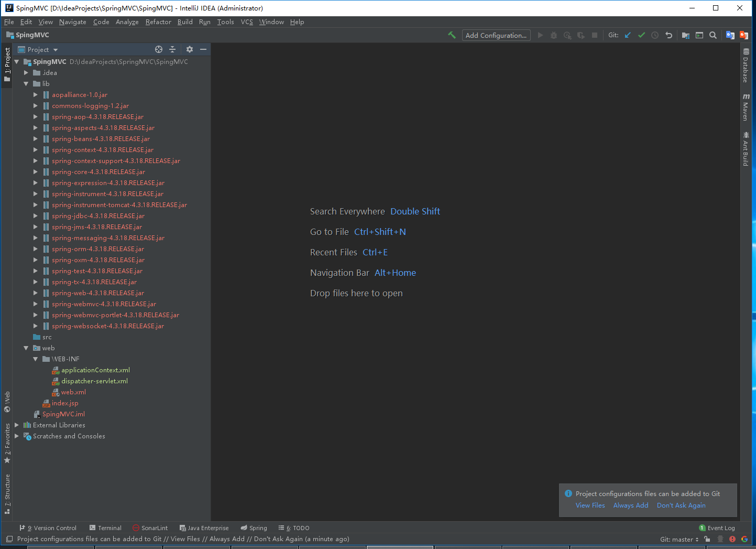Open the Maven tool window
The width and height of the screenshot is (756, 549).
click(746, 107)
